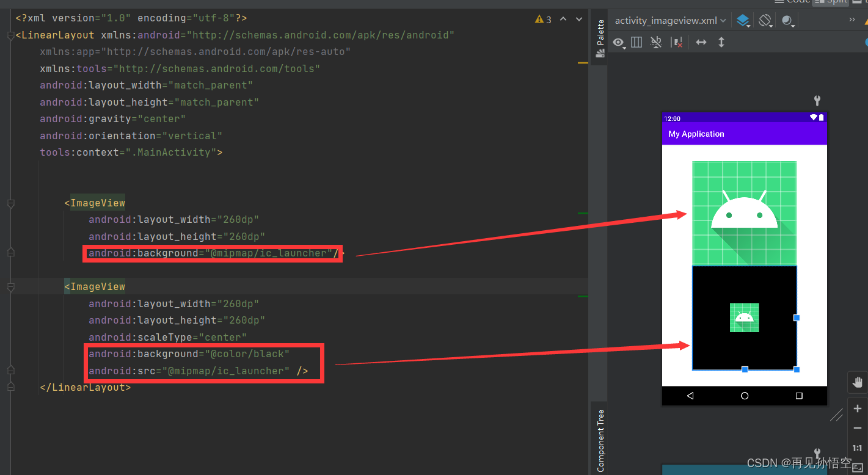This screenshot has height=475, width=868.
Task: Toggle the crossed-ab sample text rendering icon
Action: (x=655, y=42)
